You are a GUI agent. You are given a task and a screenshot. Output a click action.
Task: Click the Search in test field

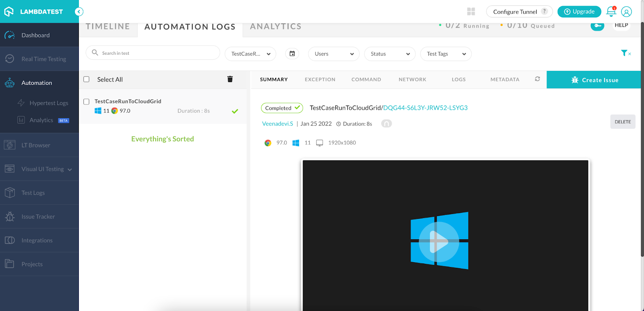(x=157, y=53)
